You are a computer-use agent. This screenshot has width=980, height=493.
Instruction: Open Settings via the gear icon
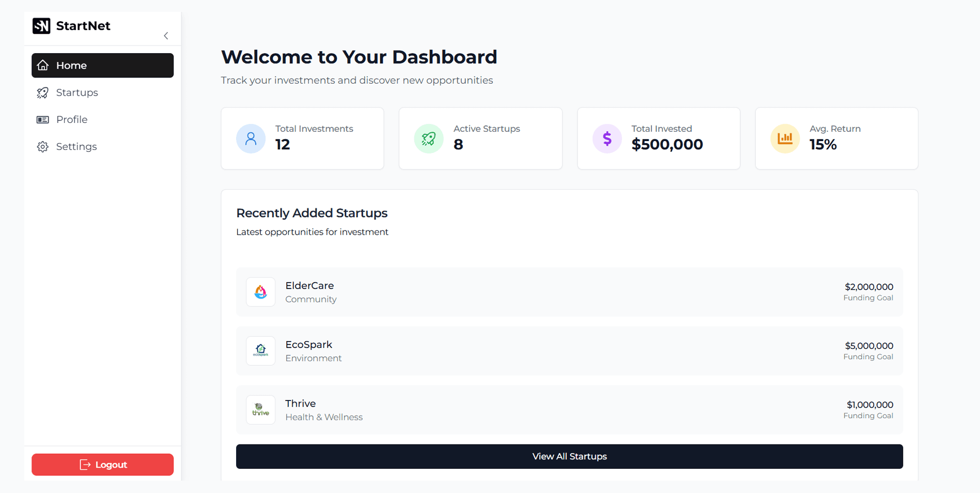click(x=43, y=146)
